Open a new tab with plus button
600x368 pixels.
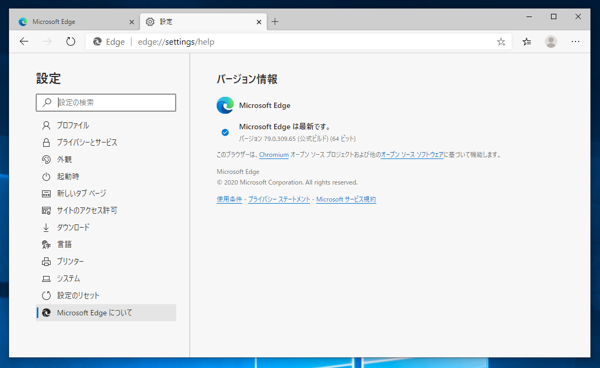275,22
